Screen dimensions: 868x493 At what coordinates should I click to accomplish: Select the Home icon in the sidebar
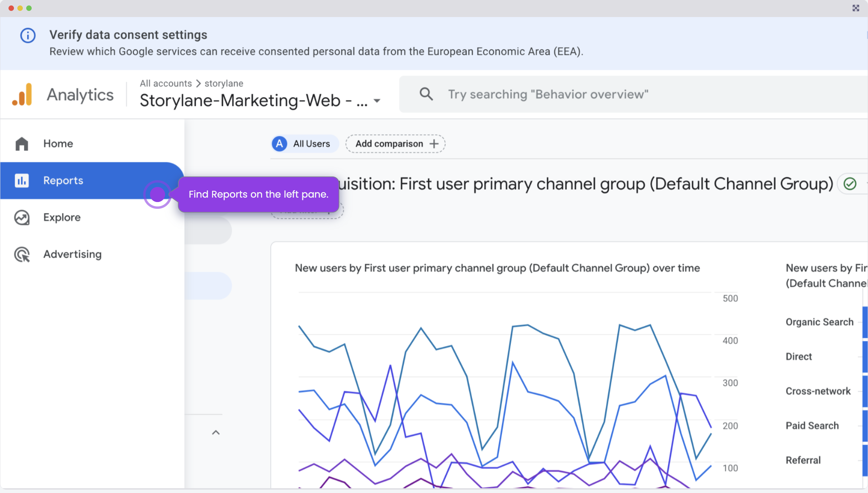tap(21, 143)
